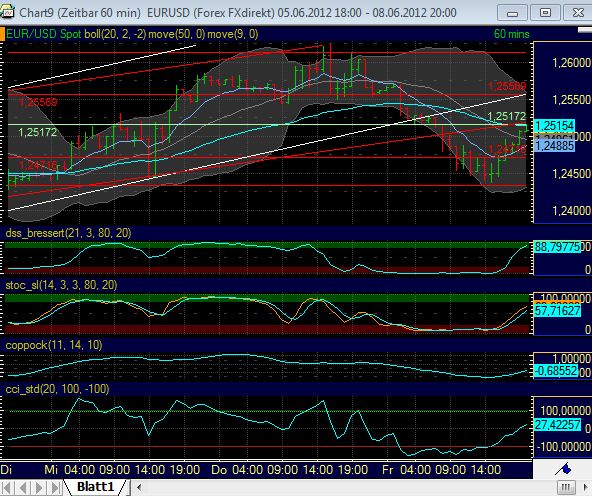Select the EUR/USD Spot series label
592x496 pixels.
click(44, 34)
